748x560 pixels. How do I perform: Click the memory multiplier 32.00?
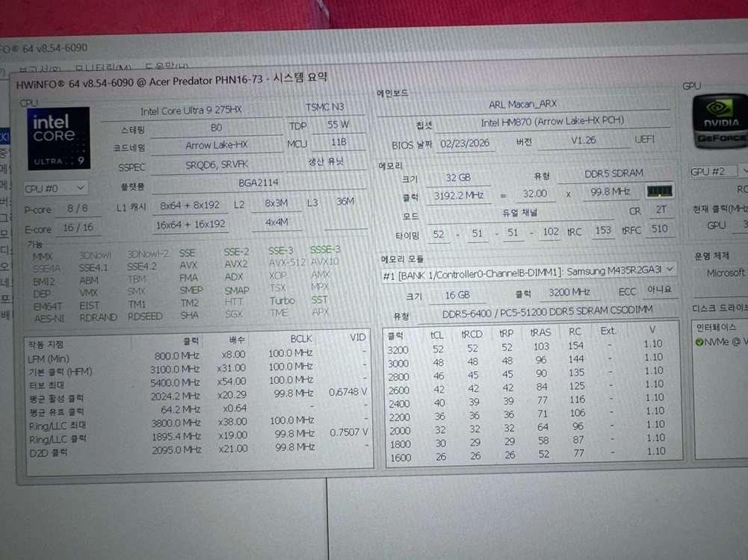[x=535, y=193]
